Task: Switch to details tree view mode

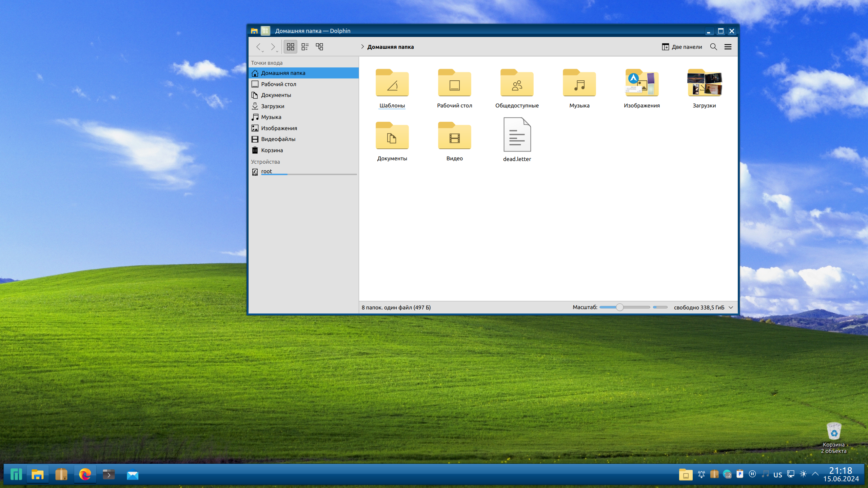Action: point(319,47)
